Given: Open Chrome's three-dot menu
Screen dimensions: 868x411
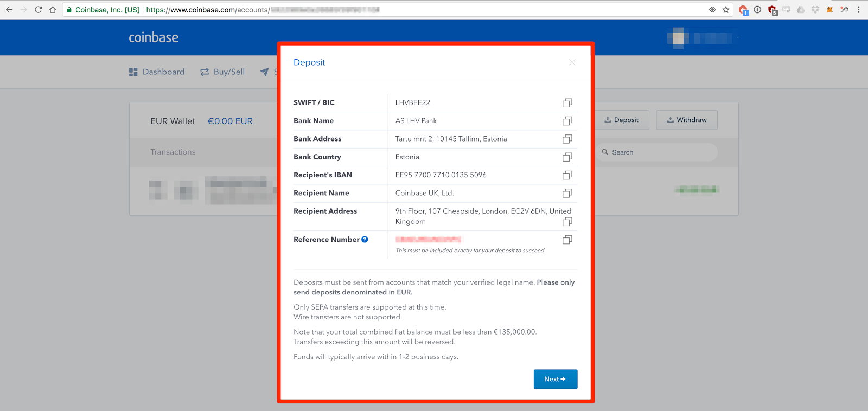Looking at the screenshot, I should point(858,10).
